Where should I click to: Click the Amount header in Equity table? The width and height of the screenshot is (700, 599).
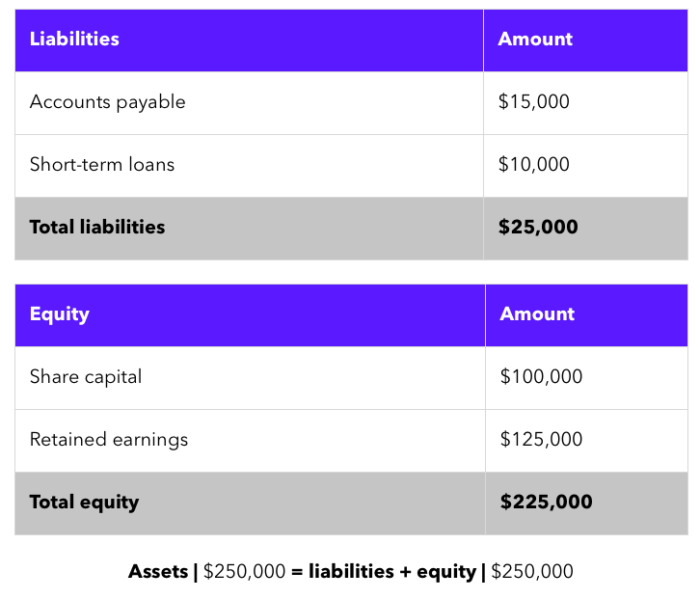coord(537,314)
